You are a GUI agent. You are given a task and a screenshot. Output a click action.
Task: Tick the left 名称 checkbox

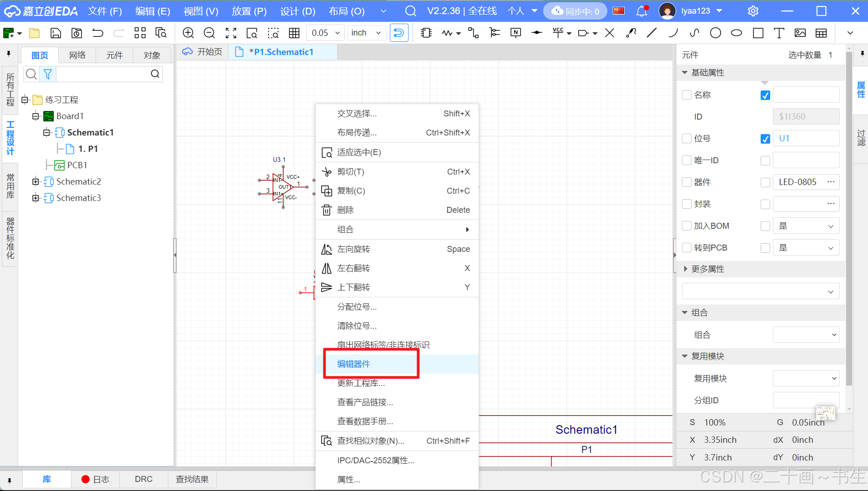coord(687,95)
